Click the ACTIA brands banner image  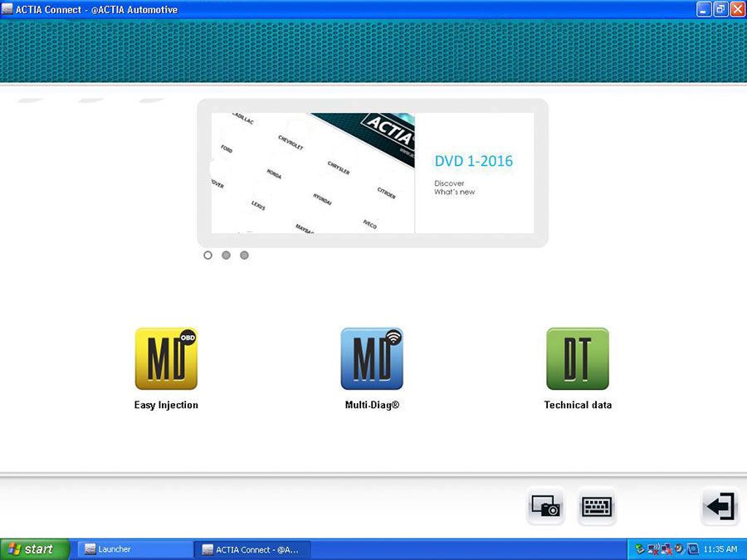pos(313,173)
